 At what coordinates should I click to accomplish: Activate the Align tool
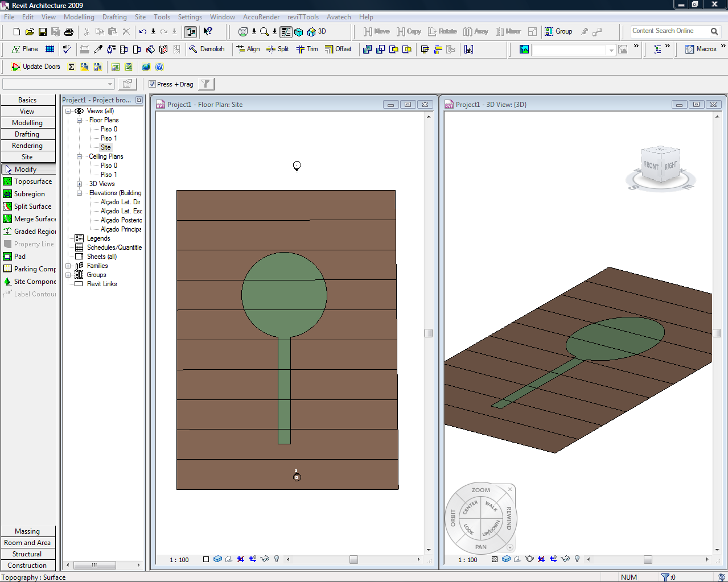(248, 49)
